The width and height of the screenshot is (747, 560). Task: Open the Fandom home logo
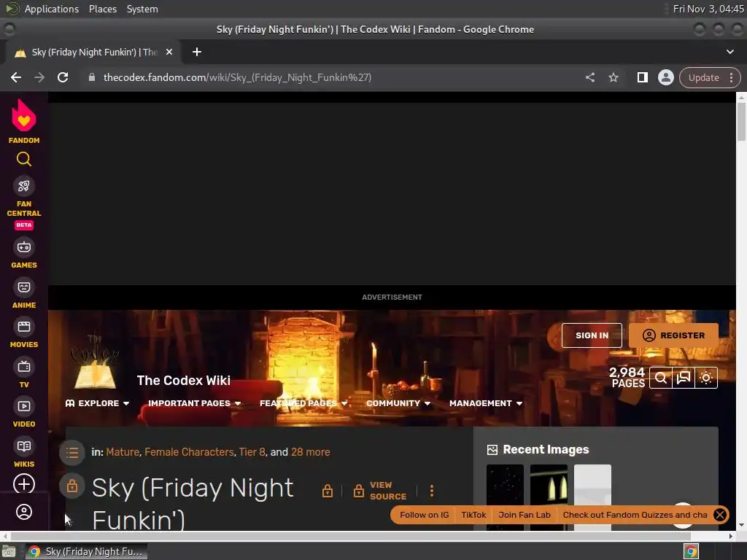click(24, 121)
